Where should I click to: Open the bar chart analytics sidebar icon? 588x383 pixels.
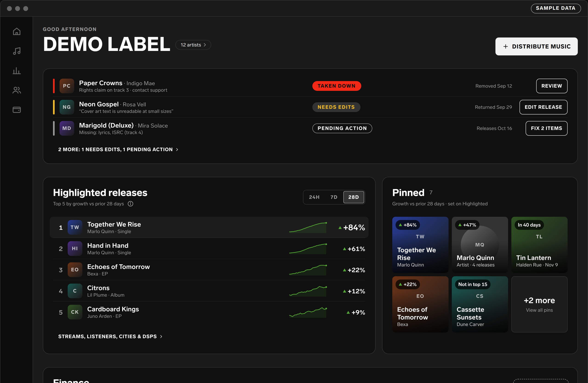pos(17,71)
